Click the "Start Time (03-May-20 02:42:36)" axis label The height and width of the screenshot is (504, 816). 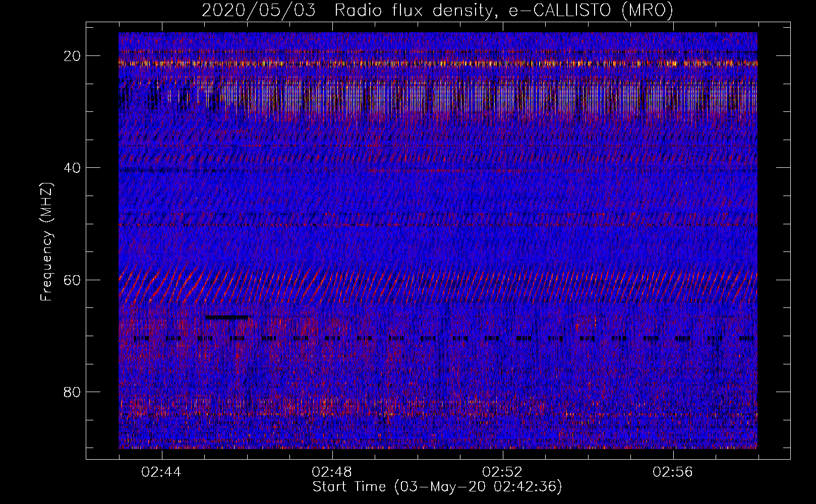[437, 487]
